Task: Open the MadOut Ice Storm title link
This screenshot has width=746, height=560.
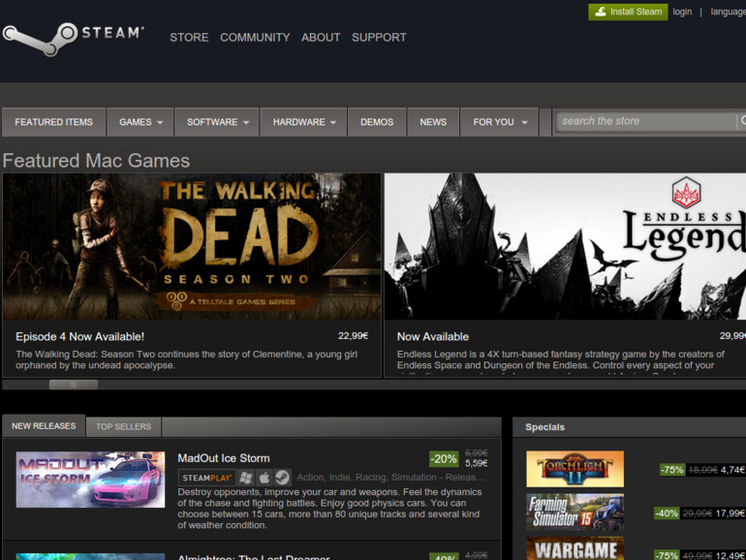Action: coord(224,458)
